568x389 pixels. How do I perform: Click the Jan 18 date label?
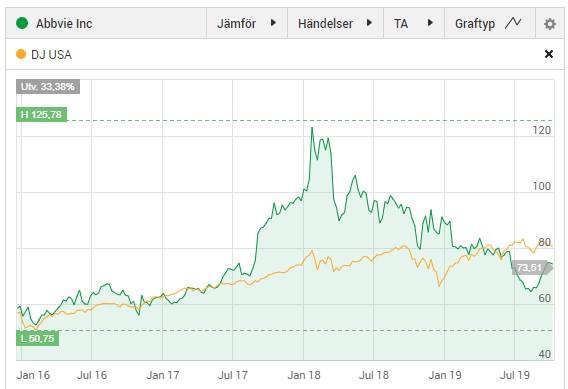point(304,375)
